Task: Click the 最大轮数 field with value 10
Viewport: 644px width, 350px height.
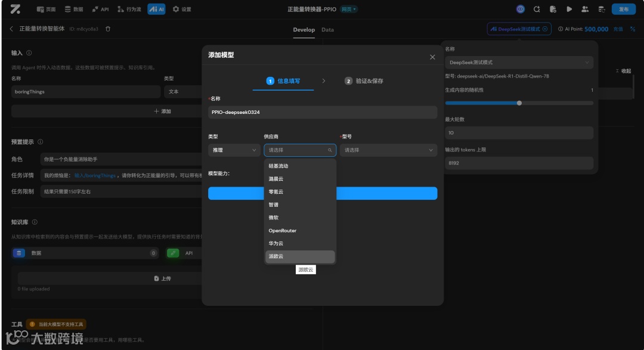Action: (519, 133)
